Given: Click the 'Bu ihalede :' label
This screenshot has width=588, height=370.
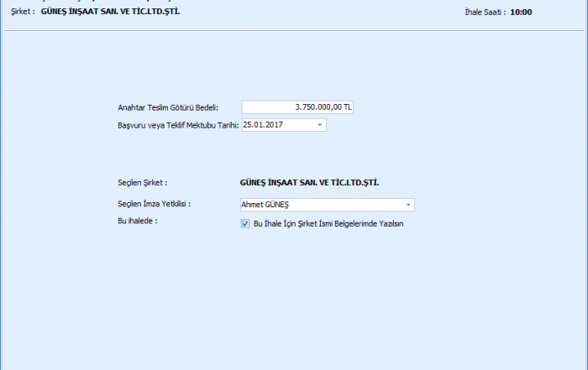Looking at the screenshot, I should click(x=139, y=221).
